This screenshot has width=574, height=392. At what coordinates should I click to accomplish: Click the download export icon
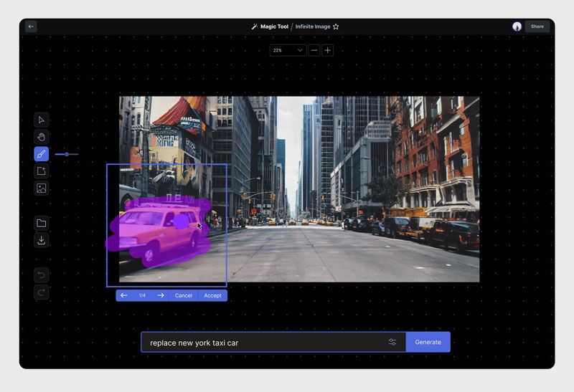pyautogui.click(x=41, y=240)
